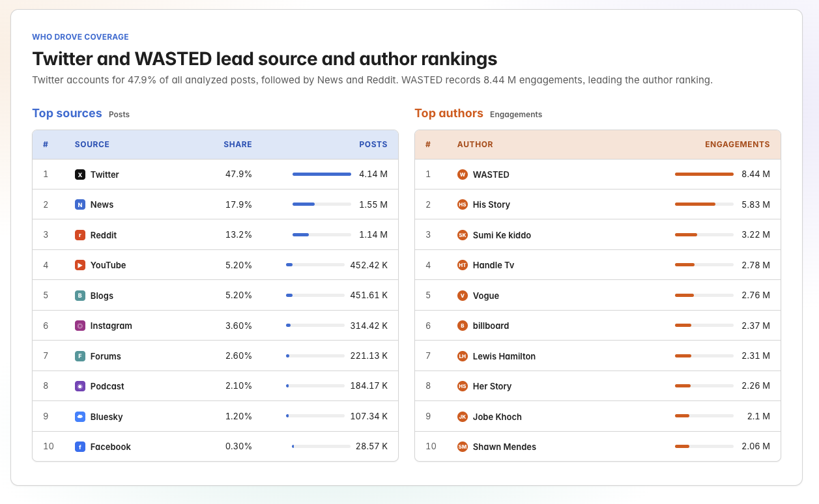Select the Lewis Hamilton author name
The image size is (819, 504).
point(504,356)
